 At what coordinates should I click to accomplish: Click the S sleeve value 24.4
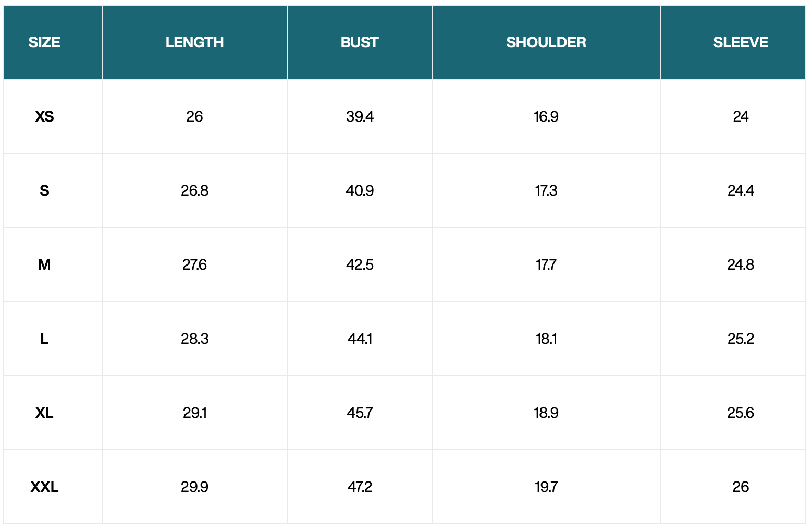click(x=741, y=190)
